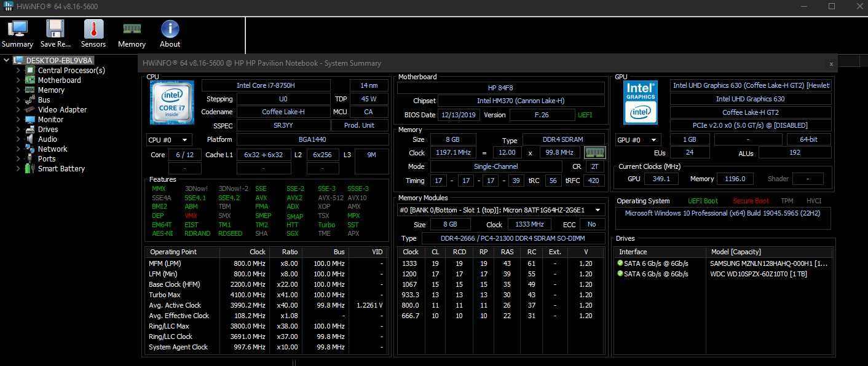The image size is (868, 366).
Task: Expand the Drives tree node
Action: click(18, 129)
